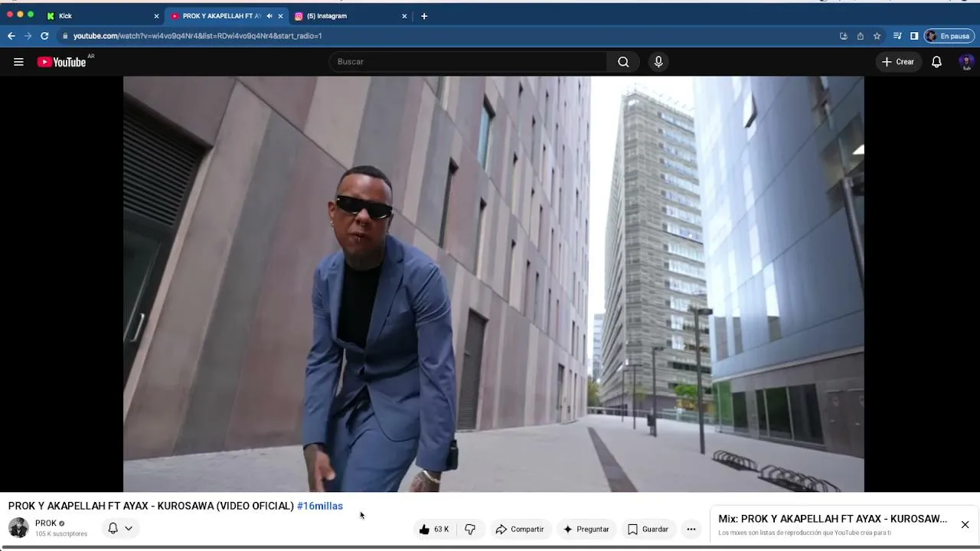
Task: Like the video with thumbs up
Action: point(434,529)
